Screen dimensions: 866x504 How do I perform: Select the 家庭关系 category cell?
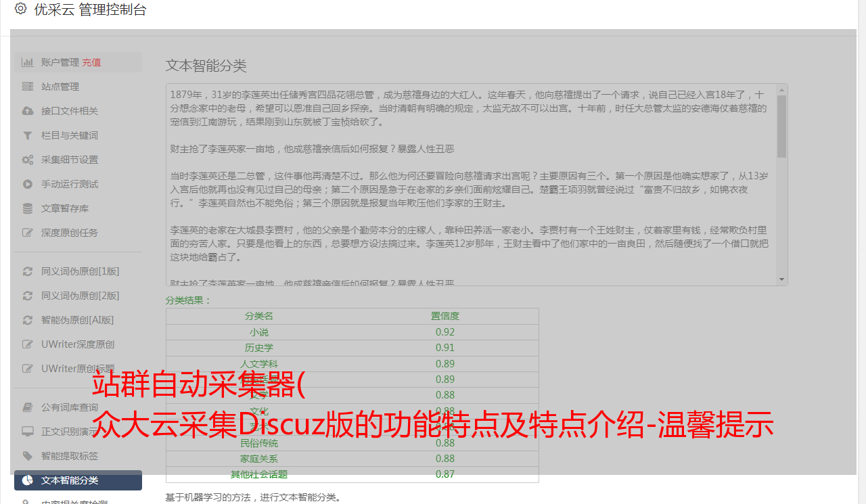(x=259, y=459)
